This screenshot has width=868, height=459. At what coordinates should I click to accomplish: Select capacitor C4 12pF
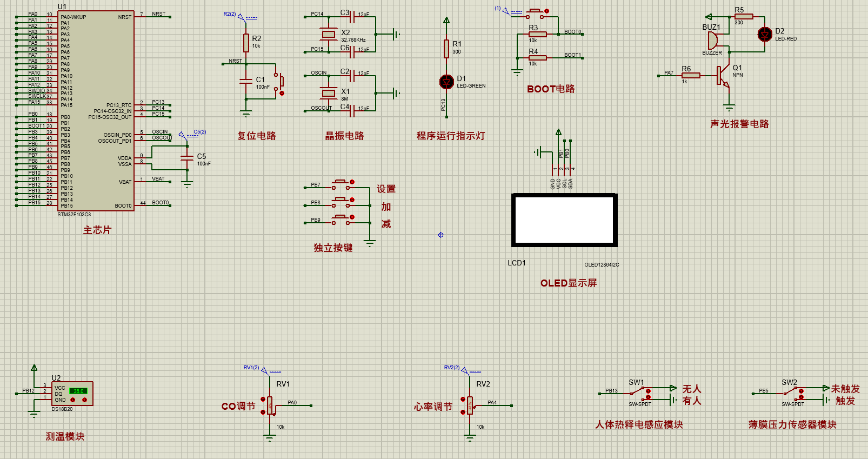(352, 111)
